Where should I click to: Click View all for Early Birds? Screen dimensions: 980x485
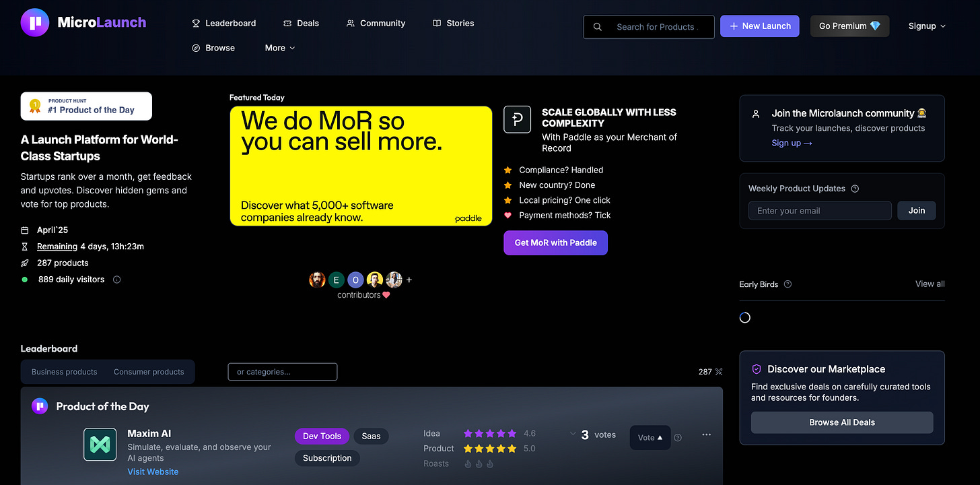[x=930, y=284]
